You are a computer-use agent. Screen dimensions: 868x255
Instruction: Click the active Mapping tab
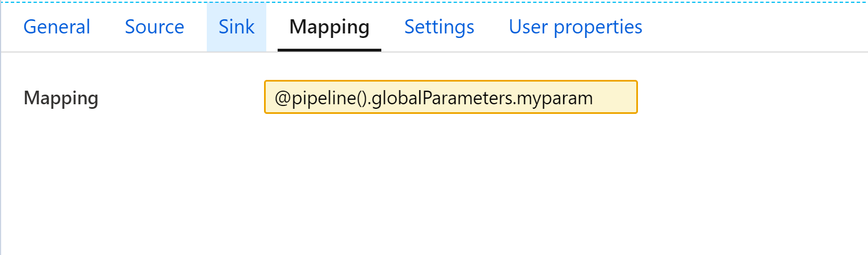(x=329, y=27)
